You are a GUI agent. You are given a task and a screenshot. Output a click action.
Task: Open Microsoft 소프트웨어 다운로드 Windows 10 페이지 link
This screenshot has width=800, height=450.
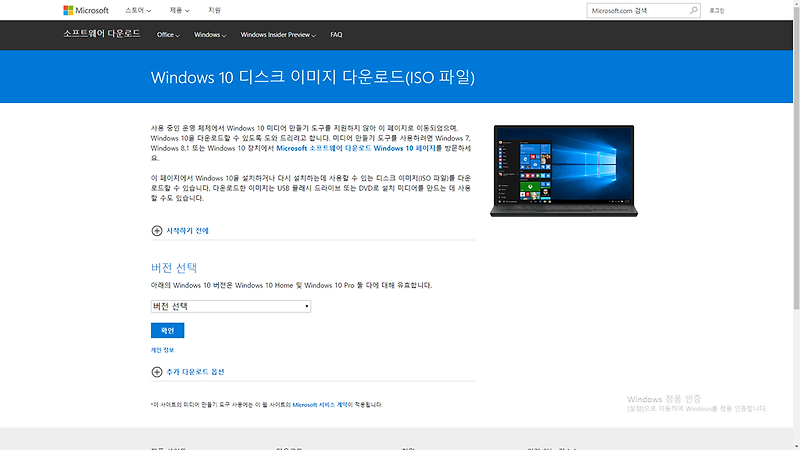(x=356, y=148)
